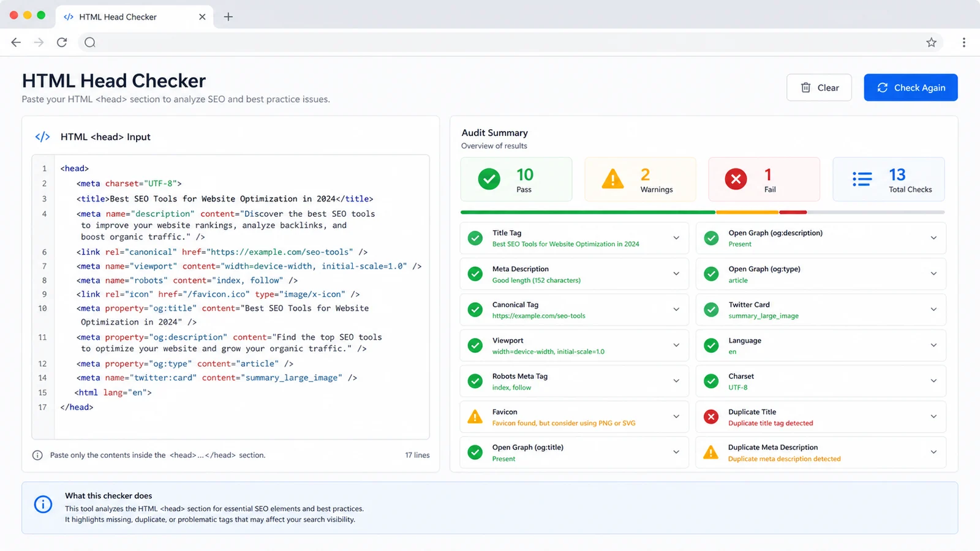The width and height of the screenshot is (980, 551).
Task: Click the Robots Meta Tag check icon
Action: tap(475, 381)
